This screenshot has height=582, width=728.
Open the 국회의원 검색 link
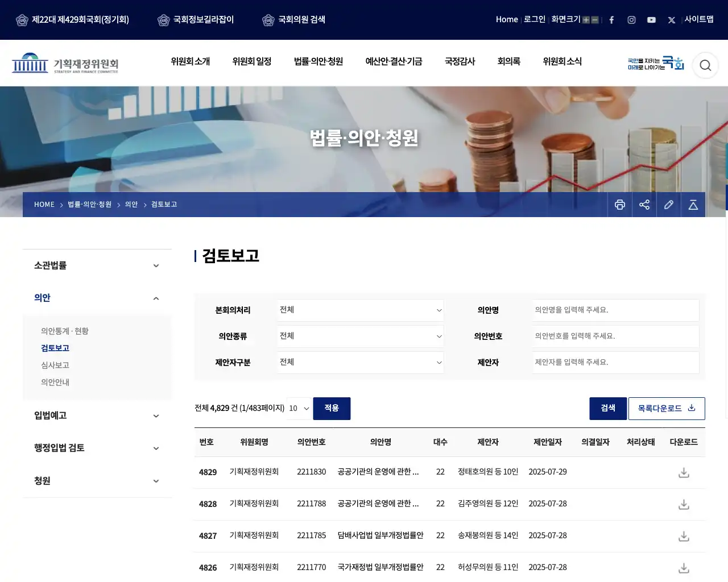294,20
